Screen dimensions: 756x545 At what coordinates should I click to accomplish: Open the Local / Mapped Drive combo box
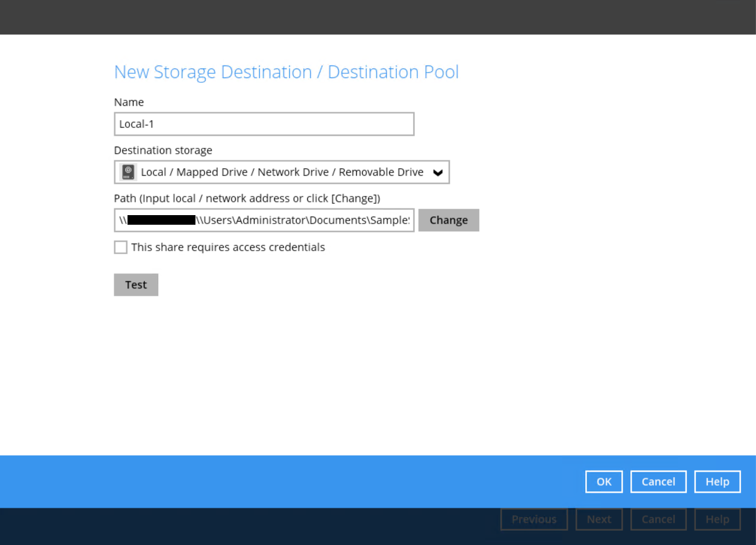(281, 172)
